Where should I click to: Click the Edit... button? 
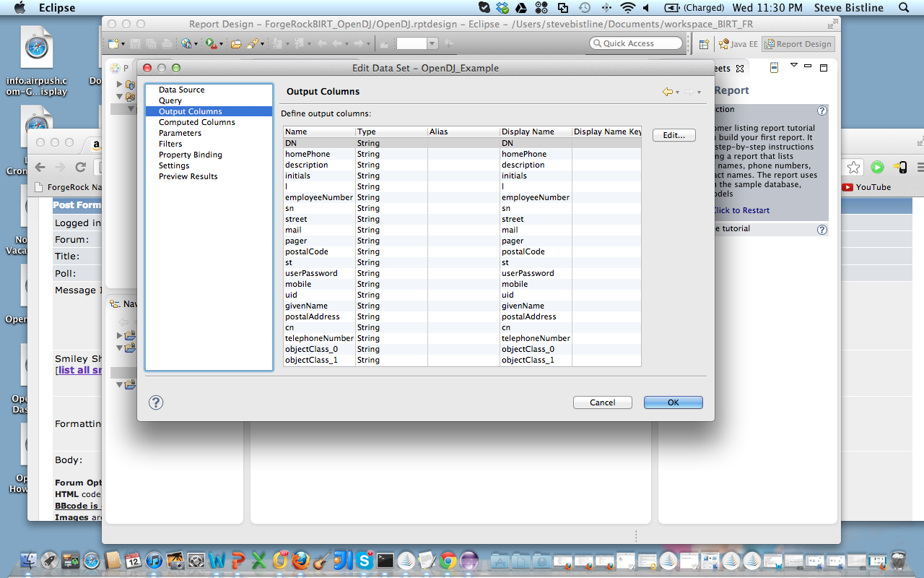pos(674,135)
